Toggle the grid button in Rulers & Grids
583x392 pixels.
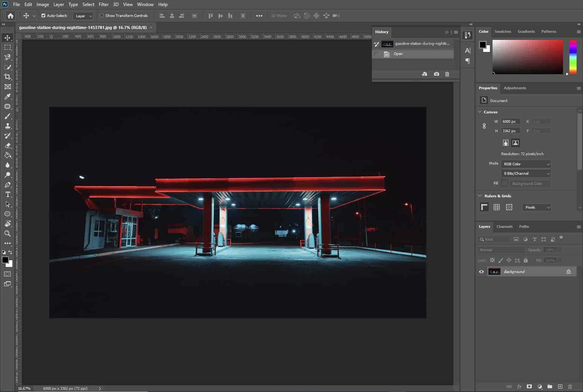tap(497, 207)
